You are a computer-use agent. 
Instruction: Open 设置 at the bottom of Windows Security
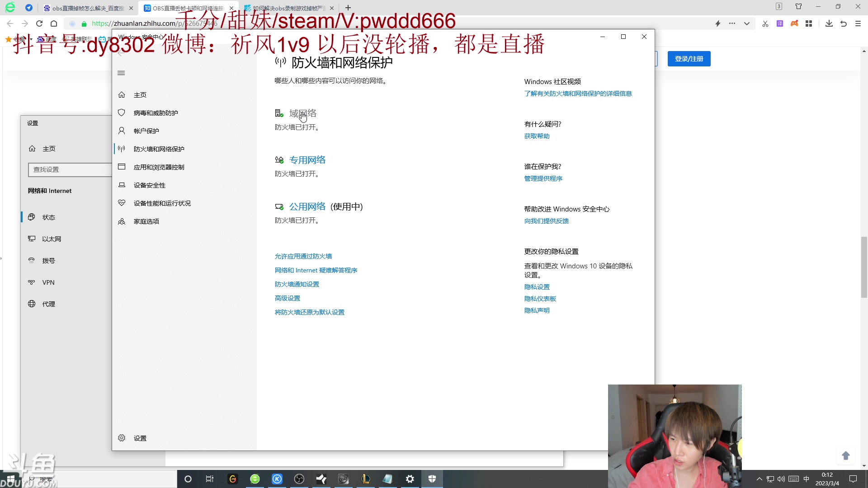pos(140,438)
